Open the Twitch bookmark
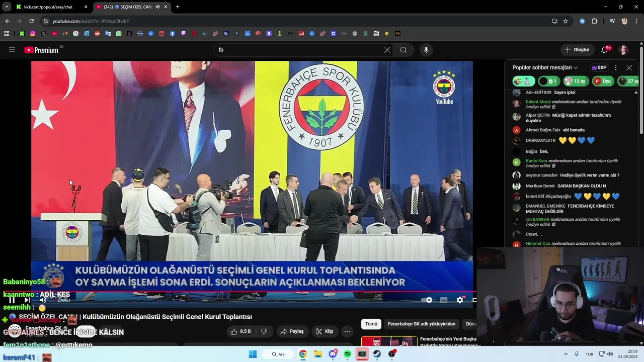Viewport: 644px width, 362px height. [183, 34]
